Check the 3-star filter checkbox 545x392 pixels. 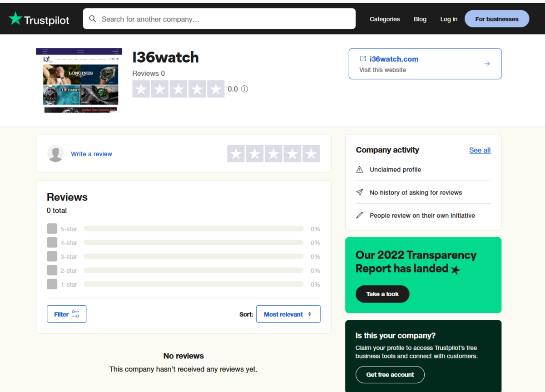coord(52,256)
